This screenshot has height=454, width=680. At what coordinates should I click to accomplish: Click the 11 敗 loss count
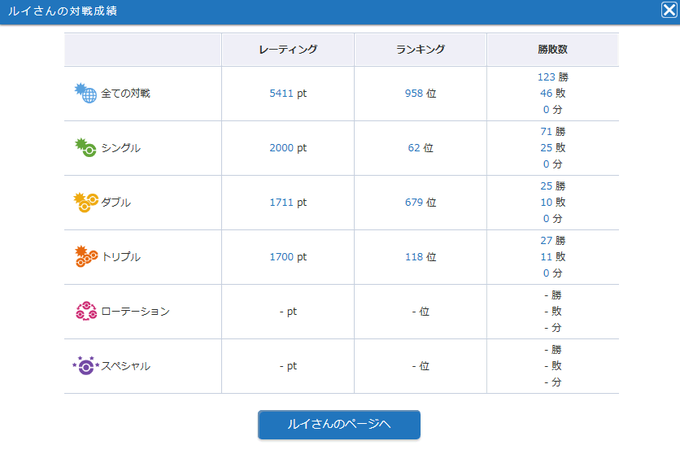[x=552, y=257]
